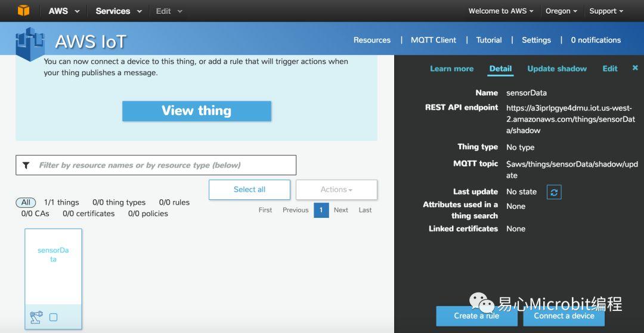Click the AWS IoT service logo
This screenshot has height=333, width=644.
pos(30,44)
